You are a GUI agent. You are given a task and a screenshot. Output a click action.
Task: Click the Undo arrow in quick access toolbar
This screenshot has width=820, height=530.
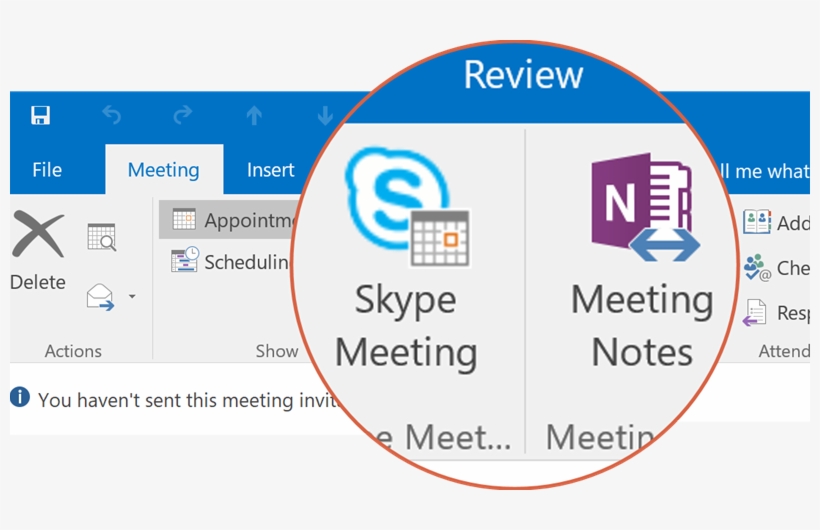click(x=111, y=115)
